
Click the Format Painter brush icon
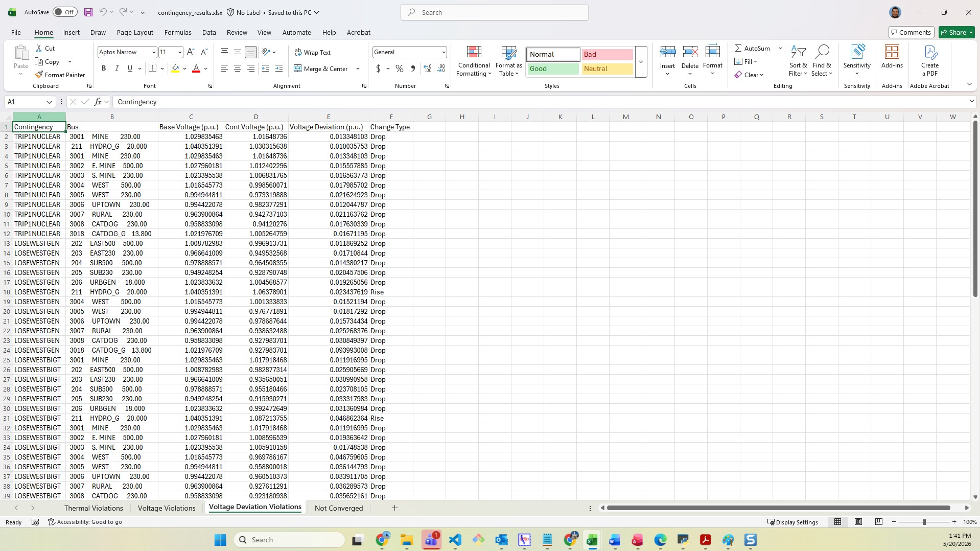39,75
